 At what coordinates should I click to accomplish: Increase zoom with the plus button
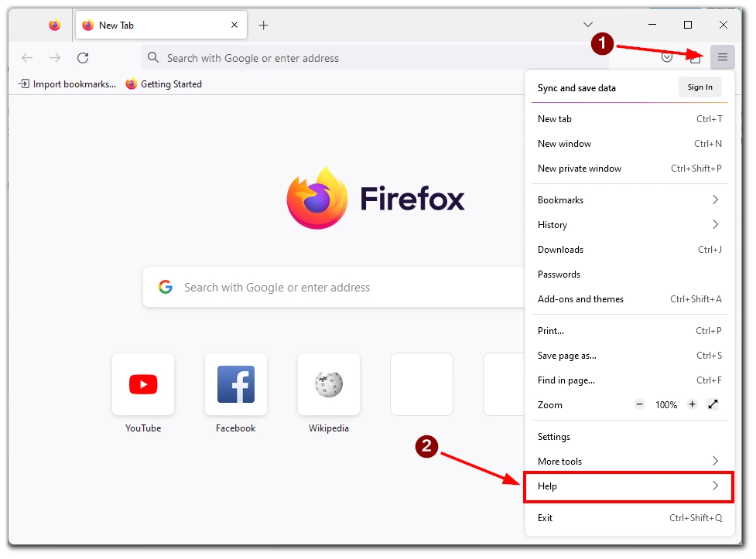[692, 404]
